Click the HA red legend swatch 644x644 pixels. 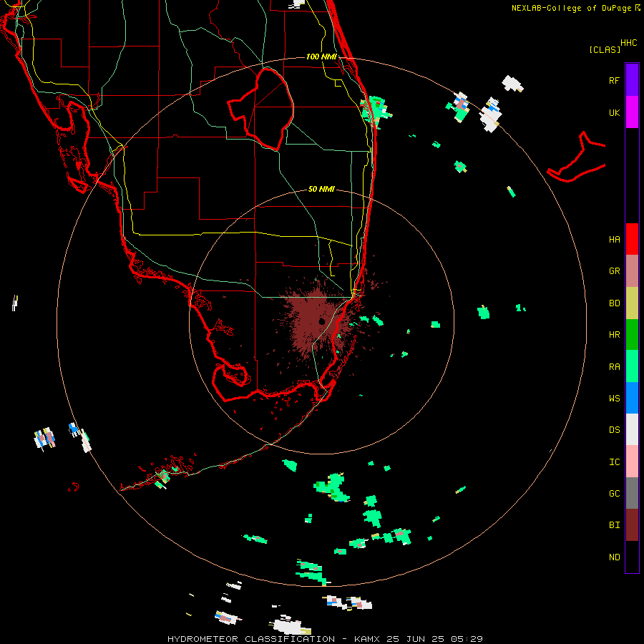632,239
